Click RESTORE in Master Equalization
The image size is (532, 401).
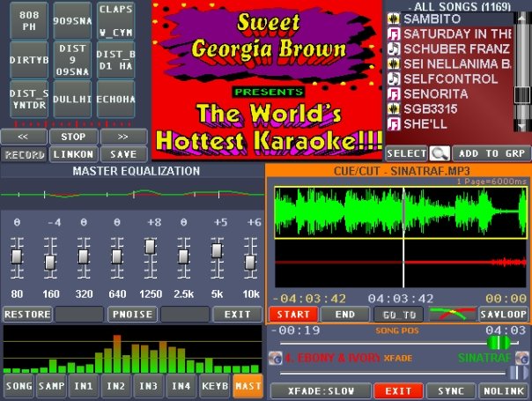click(26, 314)
